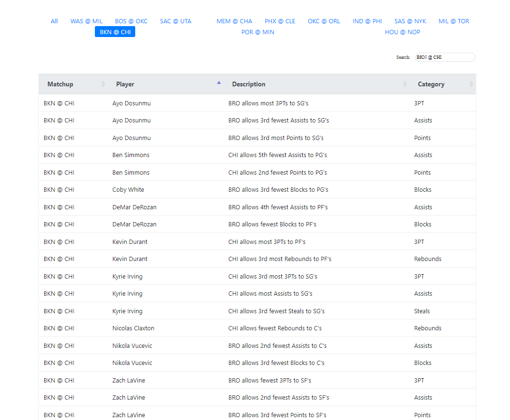Select 'CHI allows most 3PTs to PF's'
Image resolution: width=510 pixels, height=420 pixels.
click(267, 242)
